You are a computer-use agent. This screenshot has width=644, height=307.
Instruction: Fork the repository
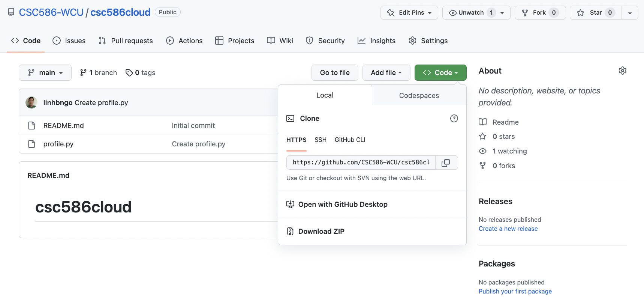point(539,13)
